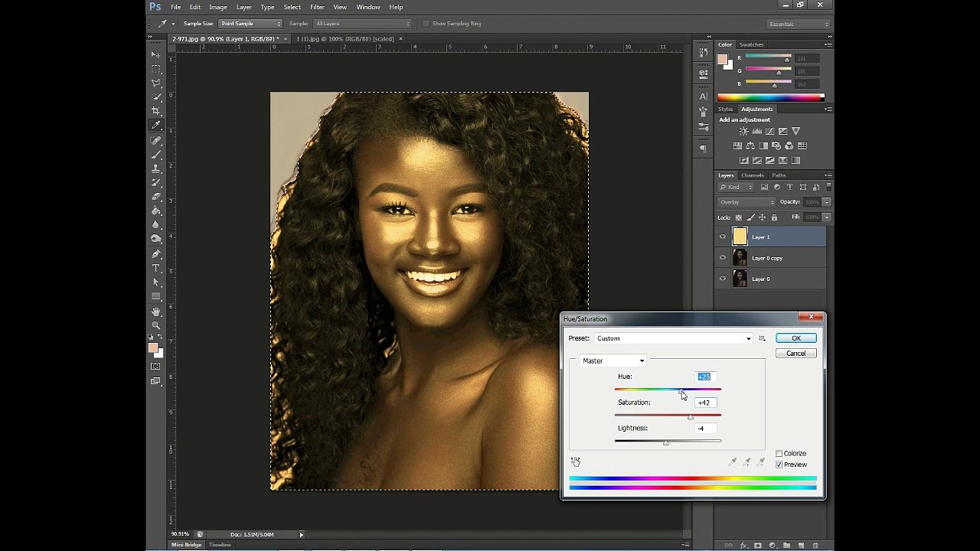The height and width of the screenshot is (551, 980).
Task: Click OK in Hue/Saturation dialog
Action: [795, 338]
